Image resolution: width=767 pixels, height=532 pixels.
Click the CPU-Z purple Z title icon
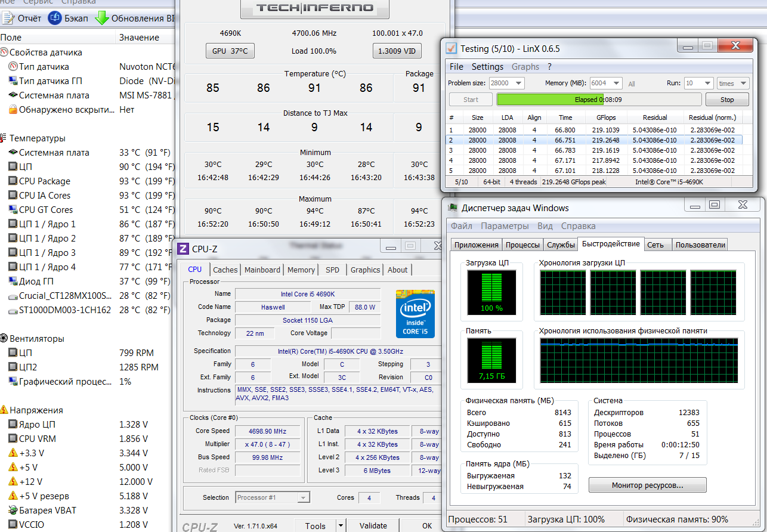point(184,249)
